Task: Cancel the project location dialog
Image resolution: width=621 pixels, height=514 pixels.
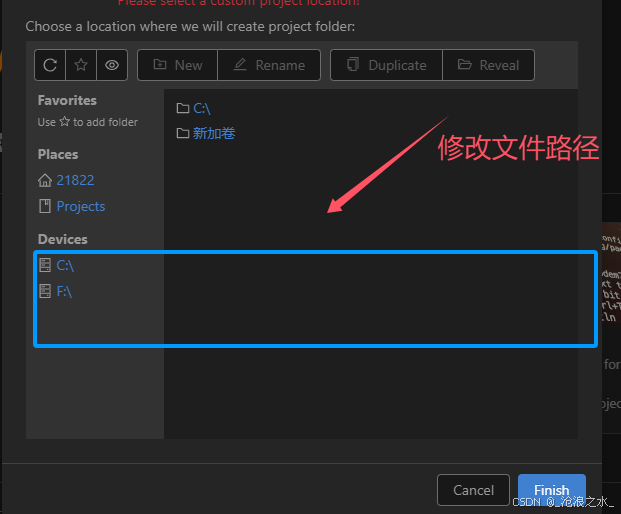Action: coord(473,490)
